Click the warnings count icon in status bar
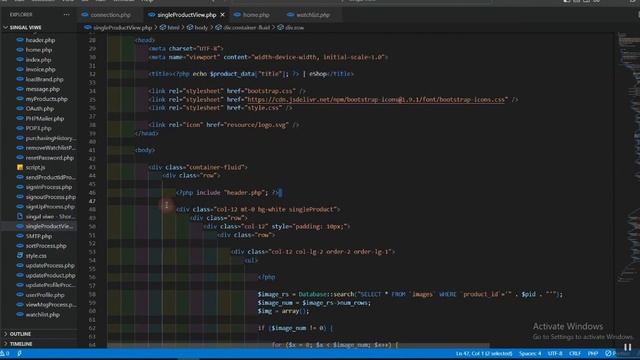Viewport: 640px width, 360px height. click(4, 353)
